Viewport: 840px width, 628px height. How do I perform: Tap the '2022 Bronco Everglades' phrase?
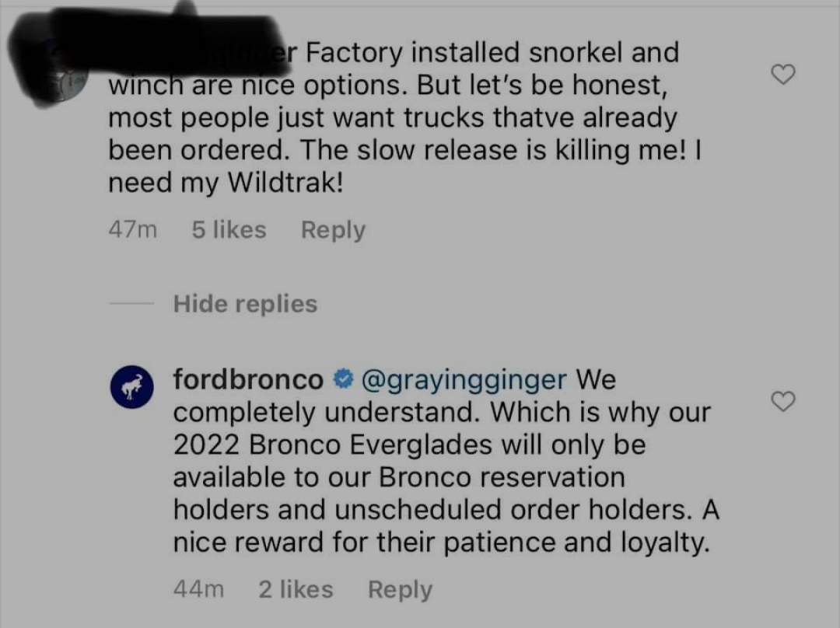[332, 445]
